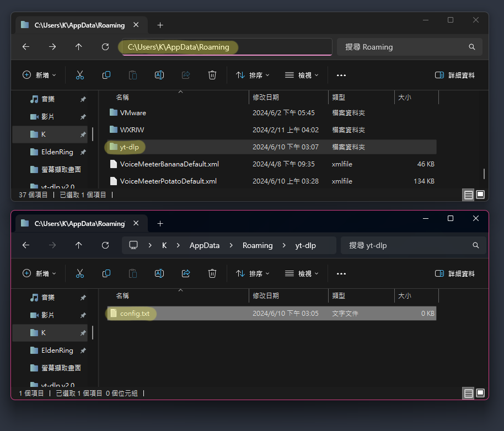This screenshot has width=504, height=431.
Task: Open the 新增 new item control
Action: [37, 75]
